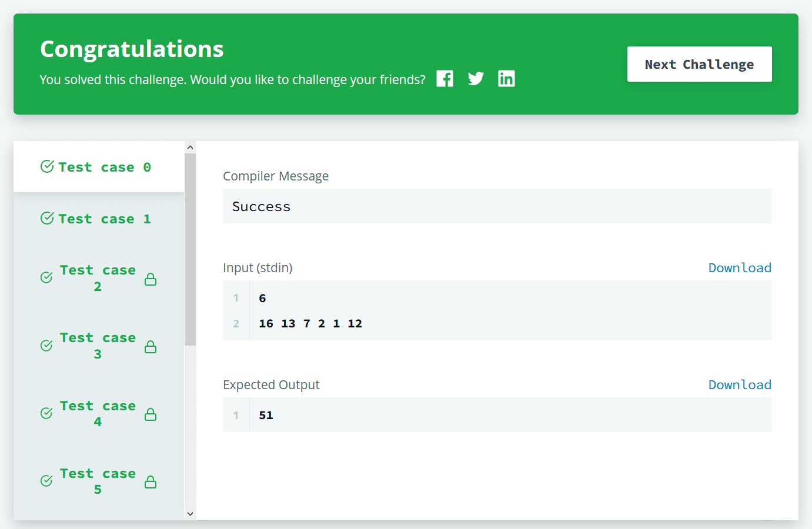This screenshot has width=812, height=529.
Task: Click the passed checkmark icon on Test case 0
Action: point(47,166)
